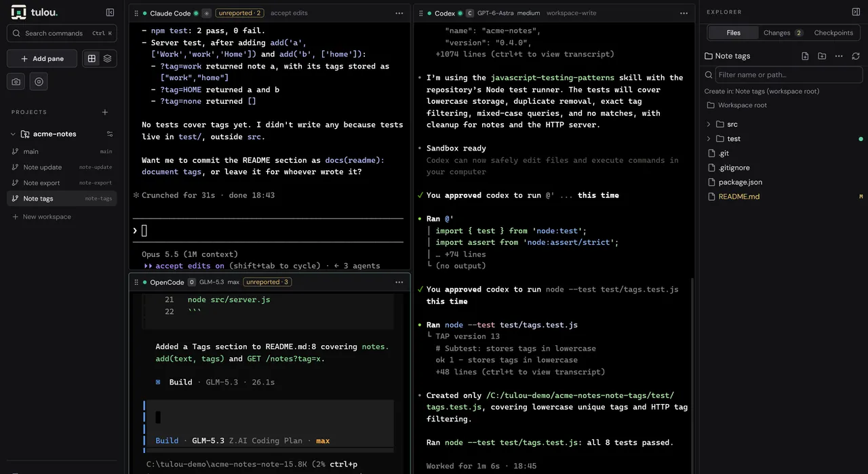Refresh the Explorer file list
The image size is (868, 474).
tap(856, 56)
